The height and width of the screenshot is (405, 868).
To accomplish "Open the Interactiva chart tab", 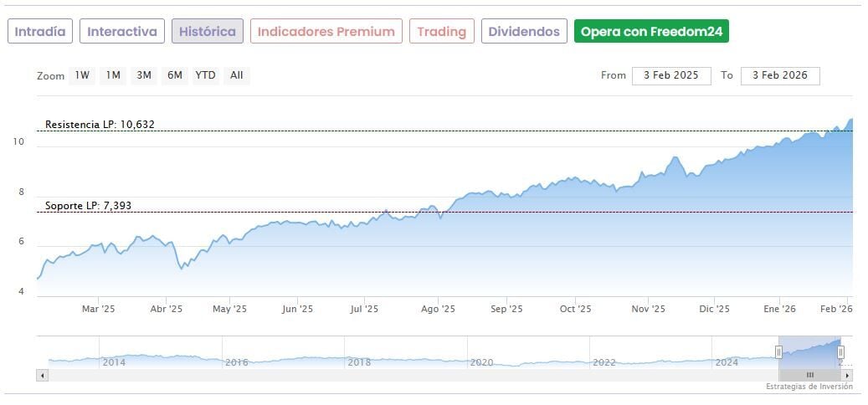I will (x=122, y=32).
